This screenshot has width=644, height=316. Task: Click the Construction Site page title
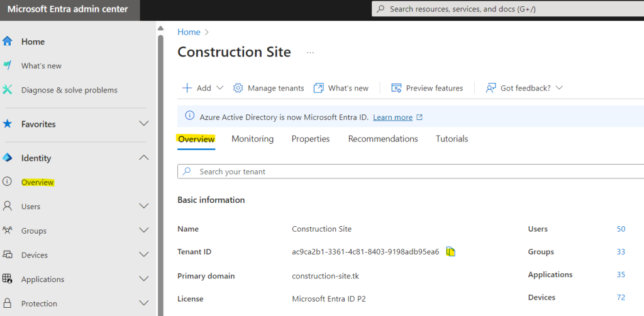[x=234, y=52]
